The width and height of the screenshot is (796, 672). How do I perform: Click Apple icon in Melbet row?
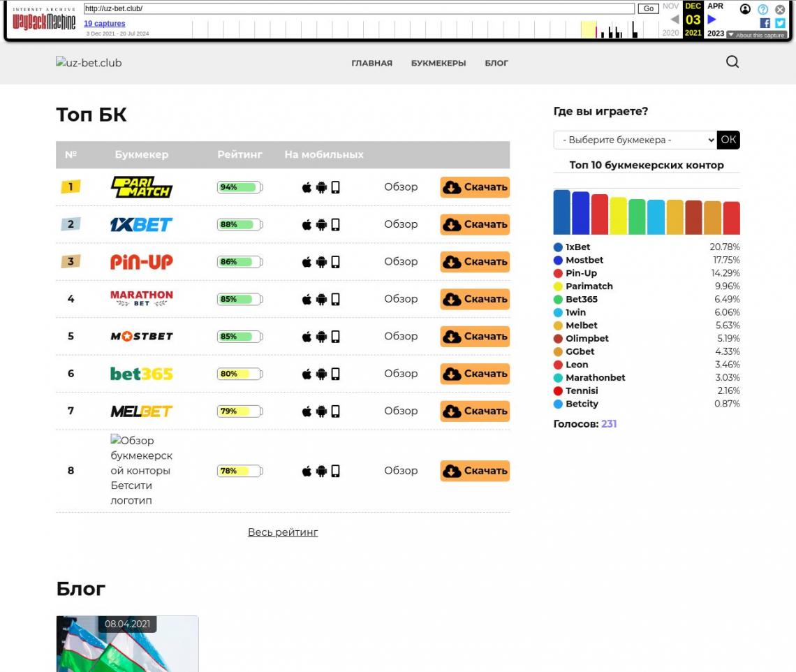click(307, 411)
